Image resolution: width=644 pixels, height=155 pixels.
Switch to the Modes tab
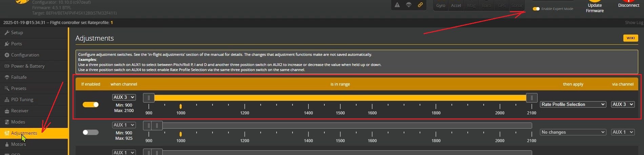(x=18, y=122)
